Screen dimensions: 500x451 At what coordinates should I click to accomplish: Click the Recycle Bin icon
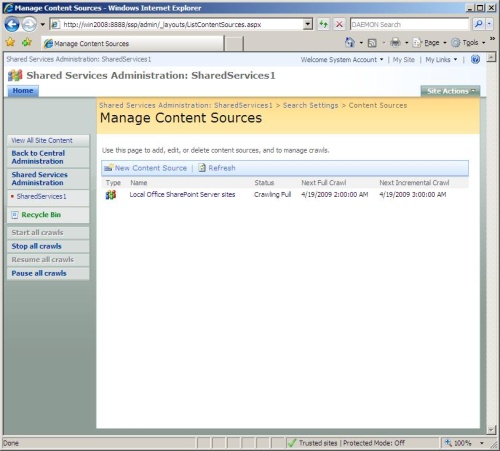pos(15,215)
